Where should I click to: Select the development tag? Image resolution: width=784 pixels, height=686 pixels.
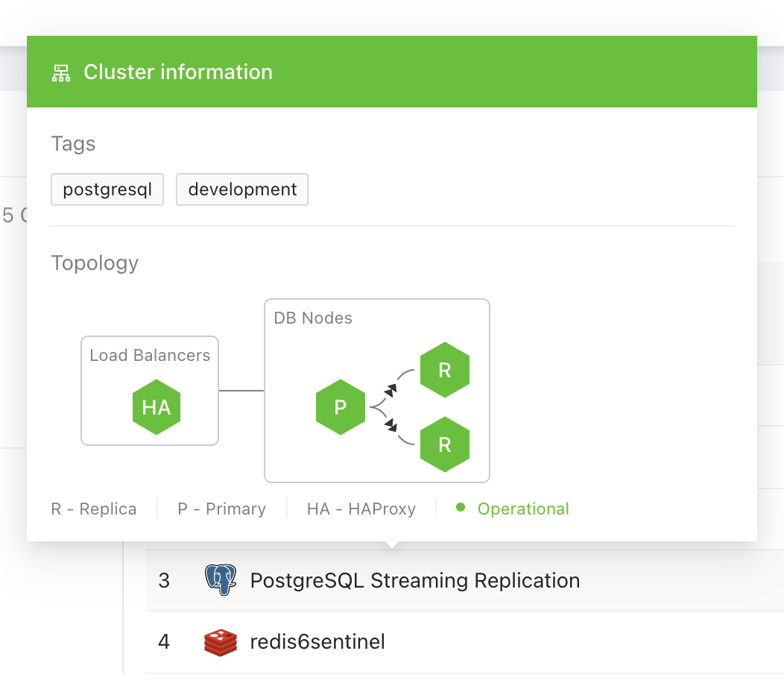(241, 189)
